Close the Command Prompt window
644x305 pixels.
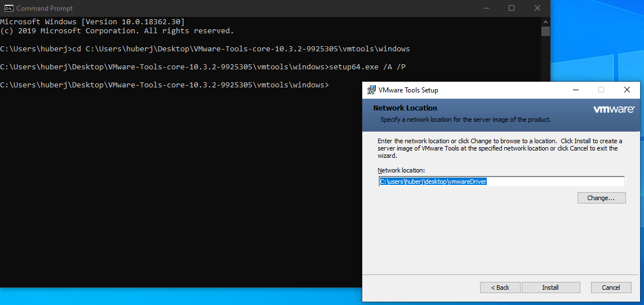coord(537,8)
